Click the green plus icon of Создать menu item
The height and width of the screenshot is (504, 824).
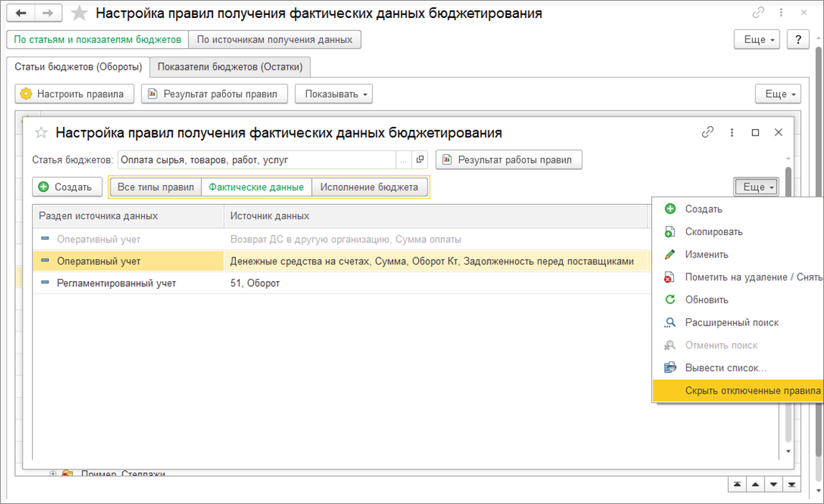coord(670,209)
